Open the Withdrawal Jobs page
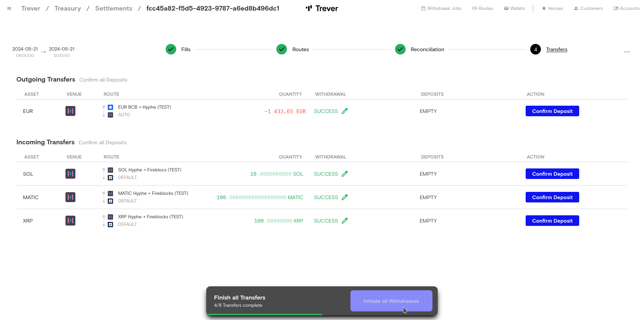This screenshot has height=320, width=644. [x=441, y=9]
